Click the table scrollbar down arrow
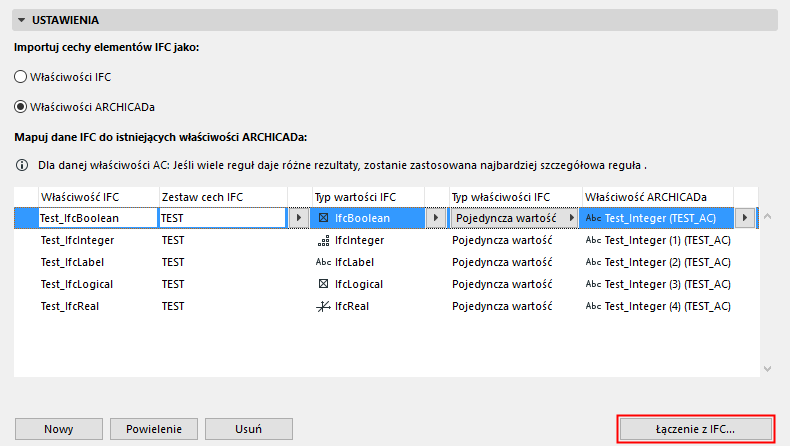The height and width of the screenshot is (446, 790). (767, 369)
